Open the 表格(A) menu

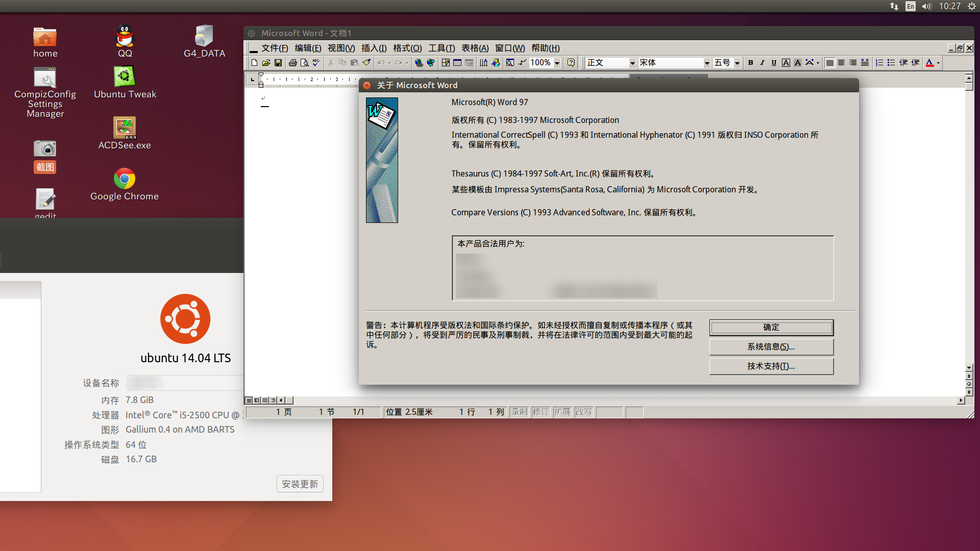click(x=475, y=48)
